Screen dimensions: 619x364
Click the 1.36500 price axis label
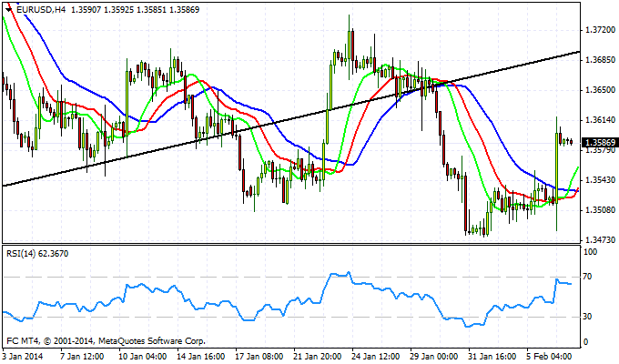[601, 90]
